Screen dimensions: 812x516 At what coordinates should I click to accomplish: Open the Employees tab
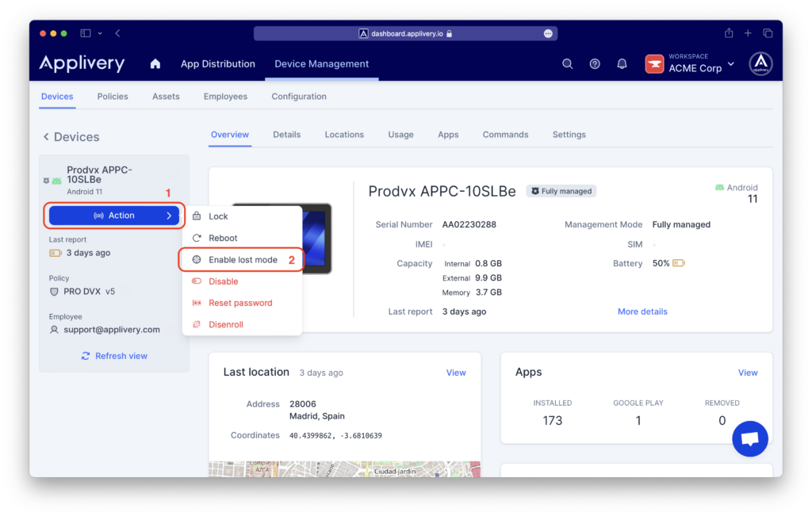pos(225,96)
